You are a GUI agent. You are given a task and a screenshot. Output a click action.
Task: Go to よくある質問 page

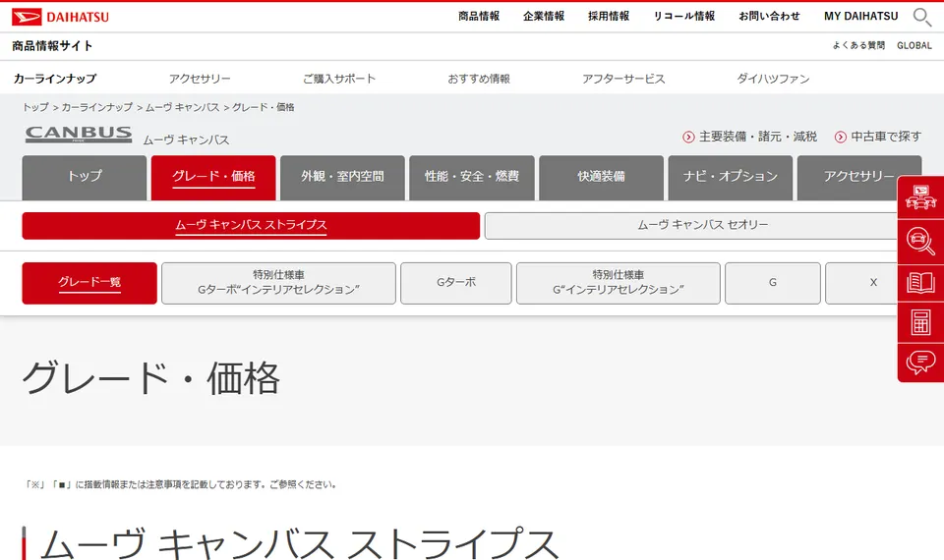858,45
